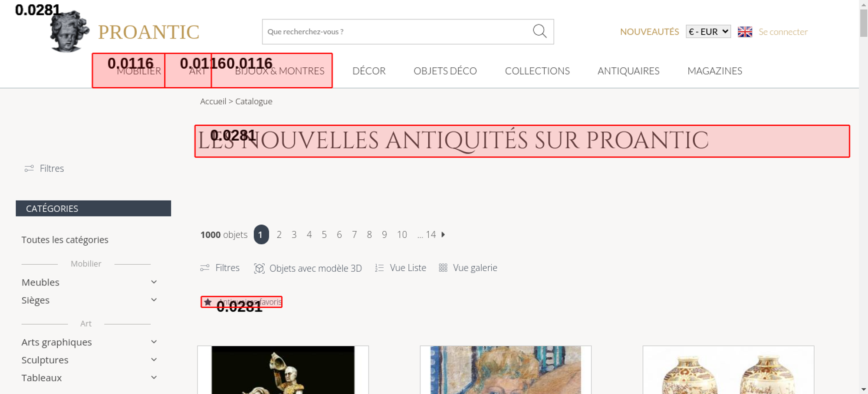Select the Vue galerie grid icon
Viewport: 868px width, 394px height.
[443, 268]
